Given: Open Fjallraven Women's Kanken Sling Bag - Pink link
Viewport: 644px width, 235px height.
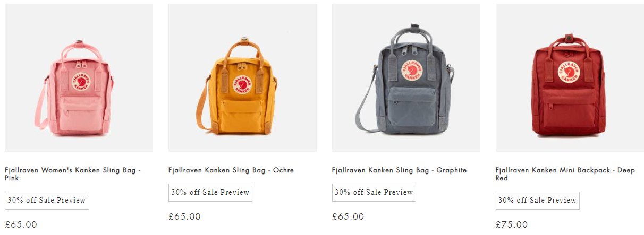Looking at the screenshot, I should tap(73, 174).
